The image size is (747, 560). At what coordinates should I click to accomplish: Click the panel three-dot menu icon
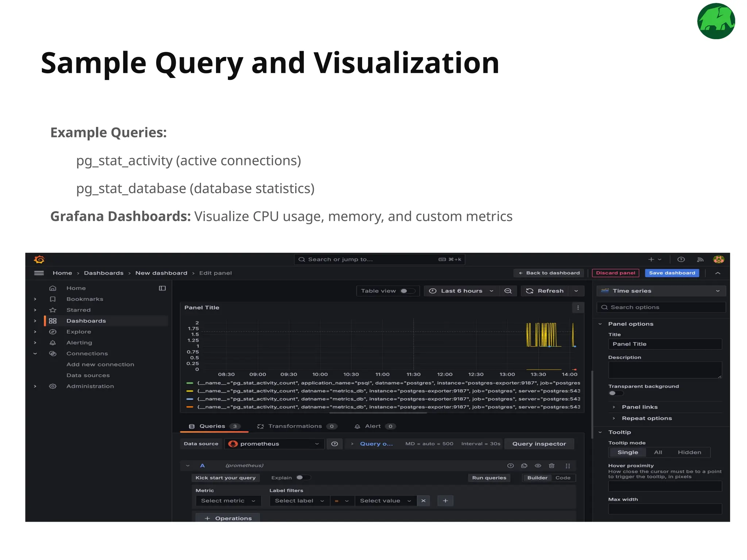pos(578,308)
